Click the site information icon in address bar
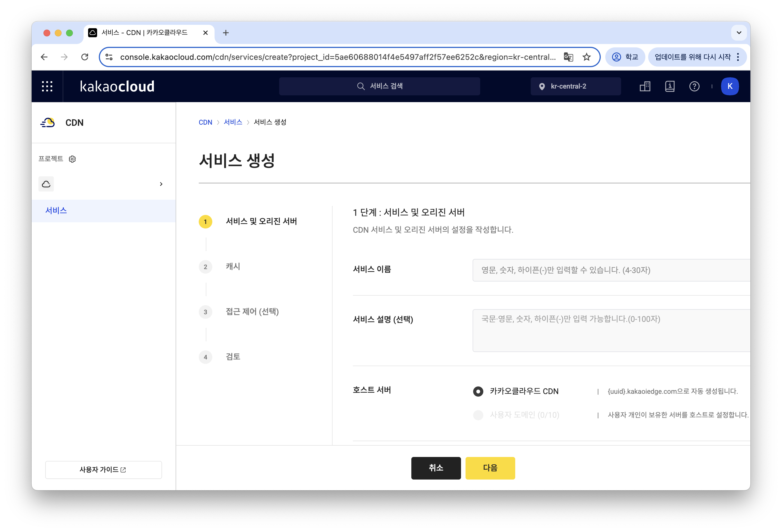Screen dimensions: 782x532 coord(109,57)
